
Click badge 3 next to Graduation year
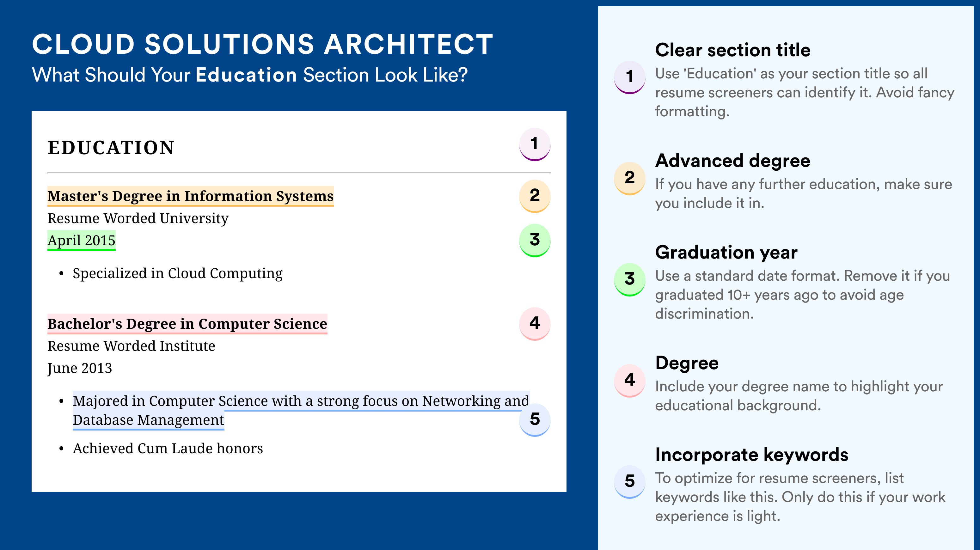630,279
